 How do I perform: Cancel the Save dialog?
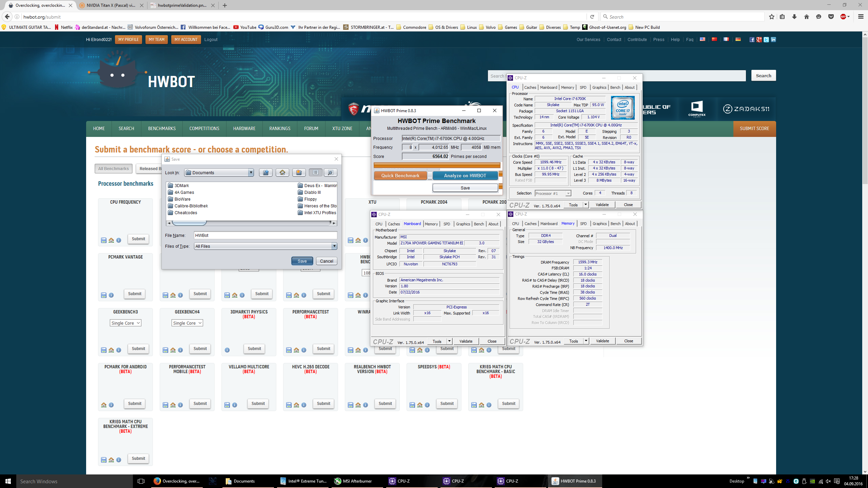pyautogui.click(x=327, y=261)
